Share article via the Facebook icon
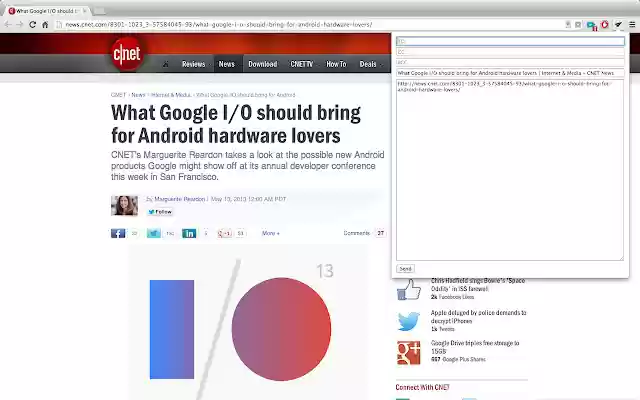The image size is (640, 400). click(x=118, y=233)
